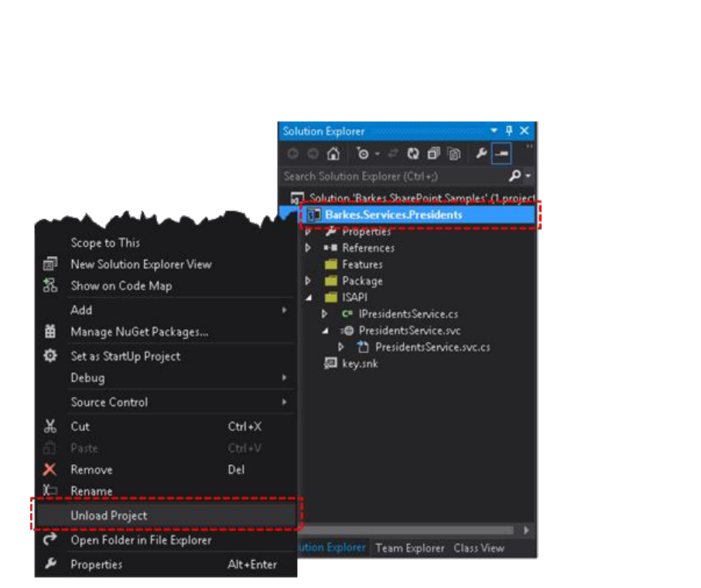Toggle auto hide pin on Solution Explorer

click(509, 131)
